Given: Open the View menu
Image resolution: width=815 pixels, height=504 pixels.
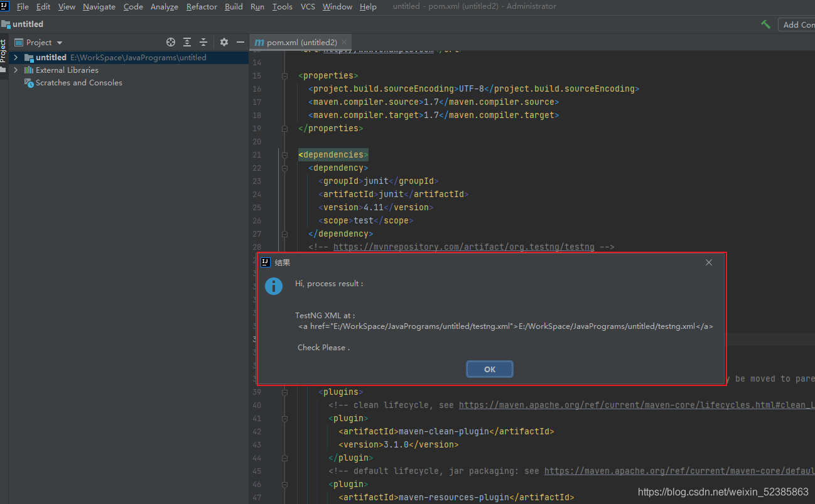Looking at the screenshot, I should point(67,6).
